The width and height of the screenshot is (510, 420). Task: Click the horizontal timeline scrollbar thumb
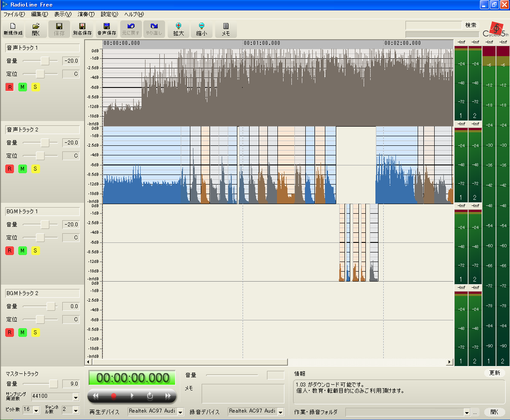[x=189, y=362]
